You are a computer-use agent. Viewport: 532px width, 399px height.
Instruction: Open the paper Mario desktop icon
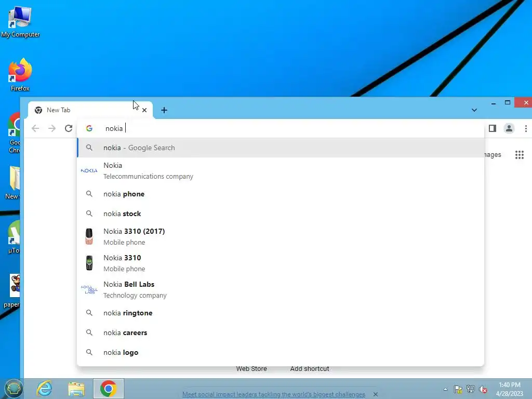coord(12,291)
